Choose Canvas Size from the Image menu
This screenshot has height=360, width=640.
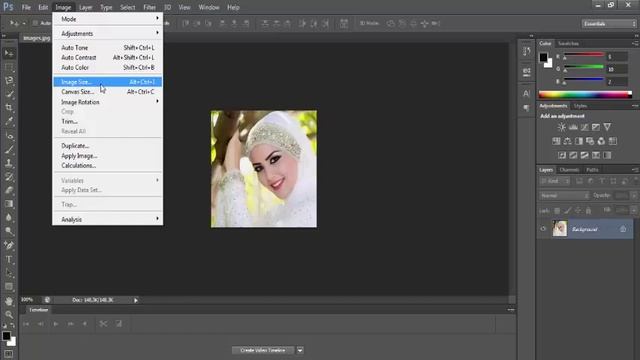click(108, 92)
